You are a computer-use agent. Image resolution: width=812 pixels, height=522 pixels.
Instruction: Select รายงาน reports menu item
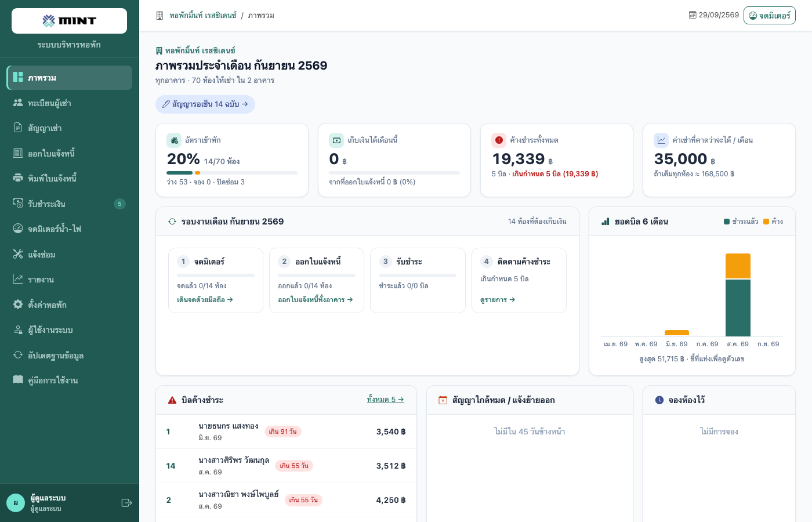pos(70,280)
